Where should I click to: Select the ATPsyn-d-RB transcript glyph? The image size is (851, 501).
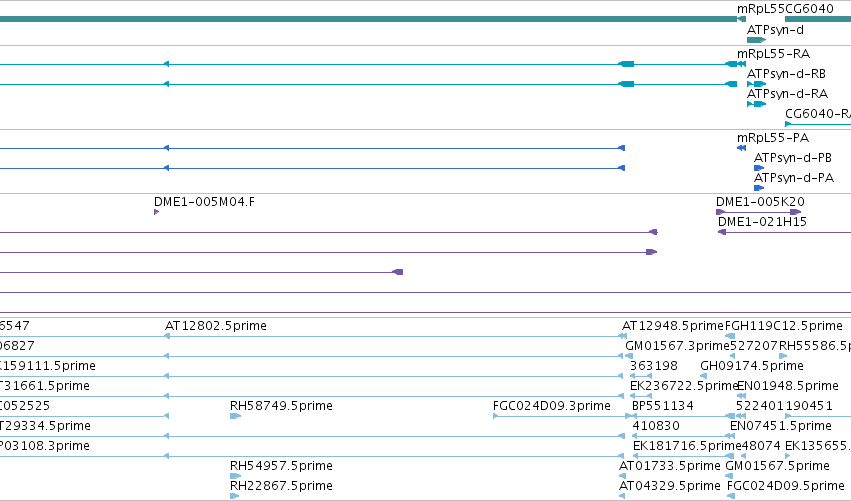[757, 84]
